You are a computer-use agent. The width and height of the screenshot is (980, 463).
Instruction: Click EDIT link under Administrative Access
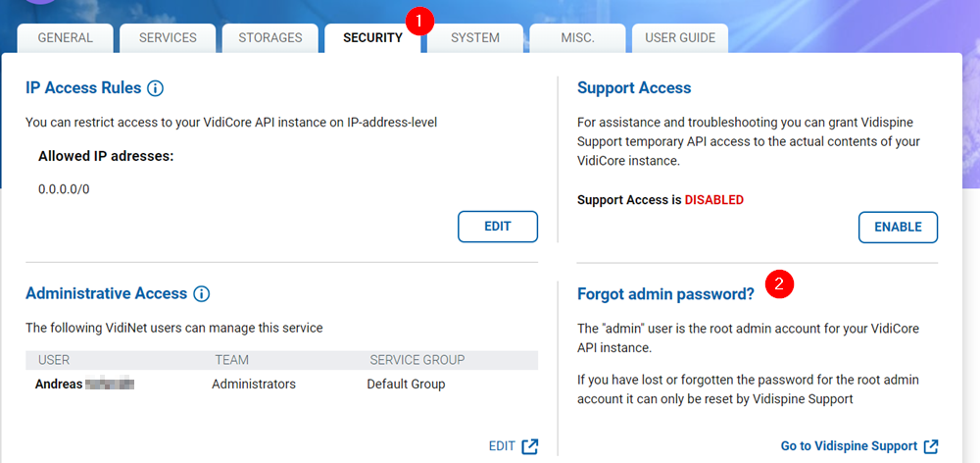(502, 446)
